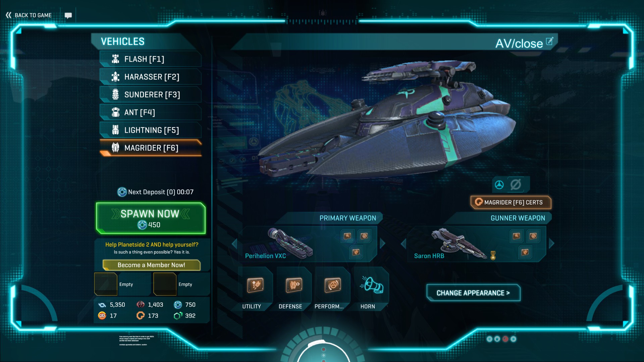The height and width of the screenshot is (362, 644).
Task: Toggle the driver seat steering-wheel option
Action: [x=499, y=185]
